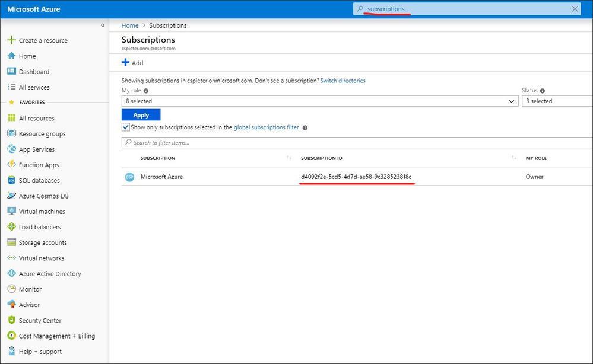Open the My role 8 selected dropdown

click(x=319, y=101)
